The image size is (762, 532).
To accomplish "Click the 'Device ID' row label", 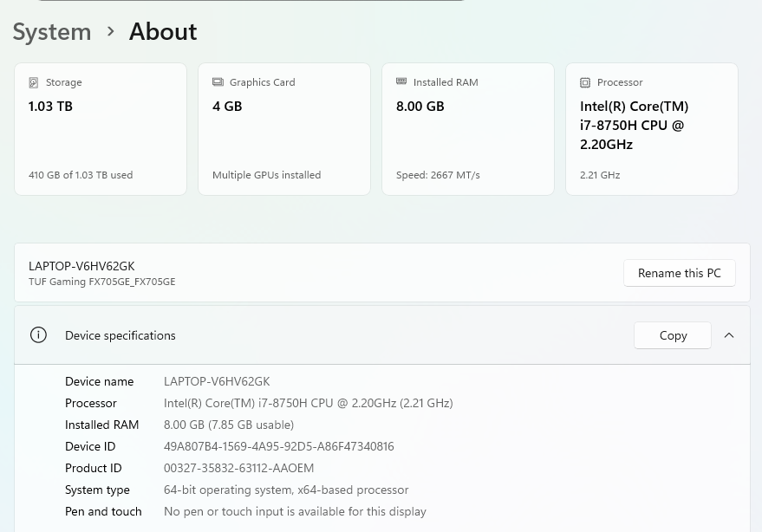I will click(x=90, y=446).
